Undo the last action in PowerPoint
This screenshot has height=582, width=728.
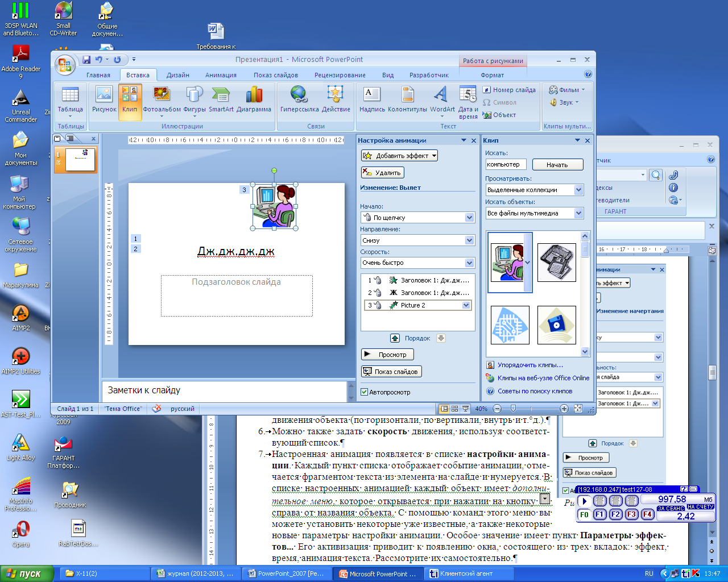[x=99, y=60]
